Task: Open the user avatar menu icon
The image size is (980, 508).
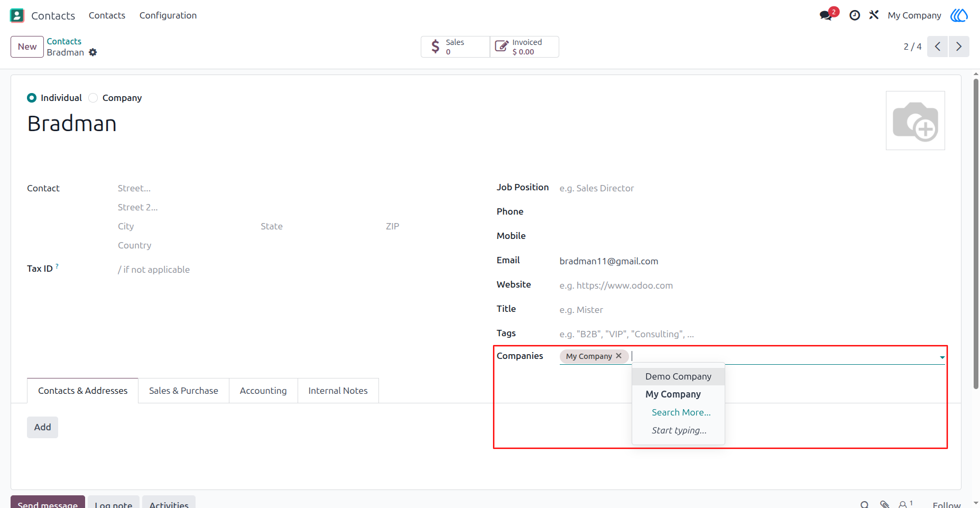Action: pos(959,15)
